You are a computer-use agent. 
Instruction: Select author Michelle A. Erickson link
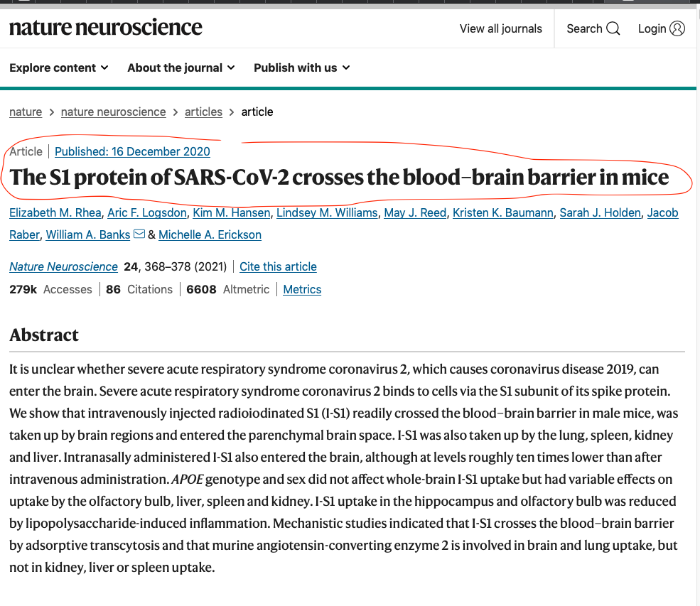210,234
